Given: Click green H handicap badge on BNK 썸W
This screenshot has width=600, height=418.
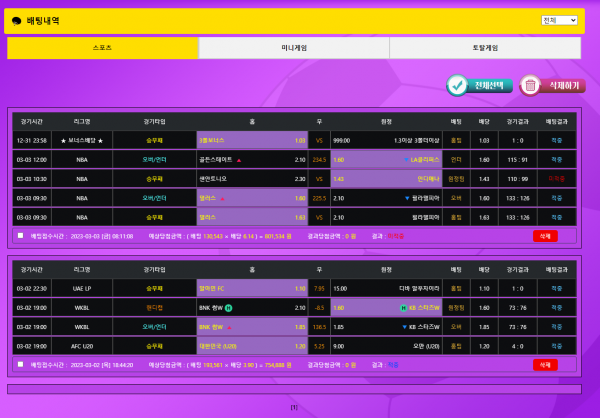Looking at the screenshot, I should click(x=228, y=308).
